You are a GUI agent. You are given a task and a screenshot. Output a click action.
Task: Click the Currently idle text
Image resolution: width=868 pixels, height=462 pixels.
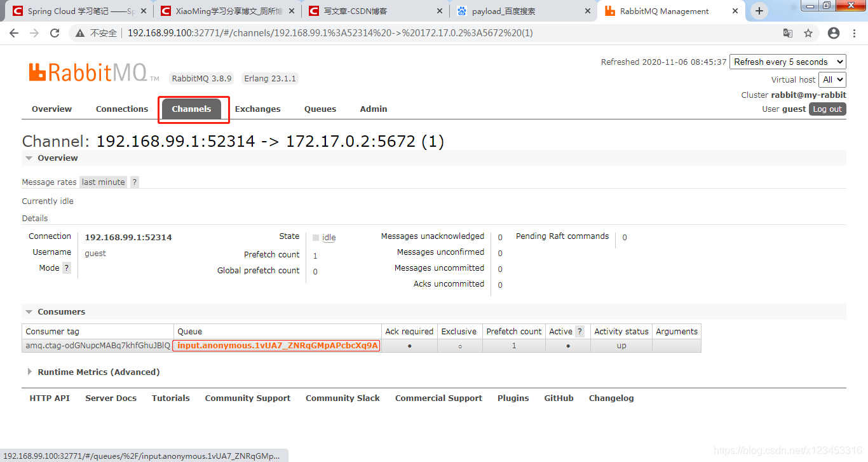48,201
